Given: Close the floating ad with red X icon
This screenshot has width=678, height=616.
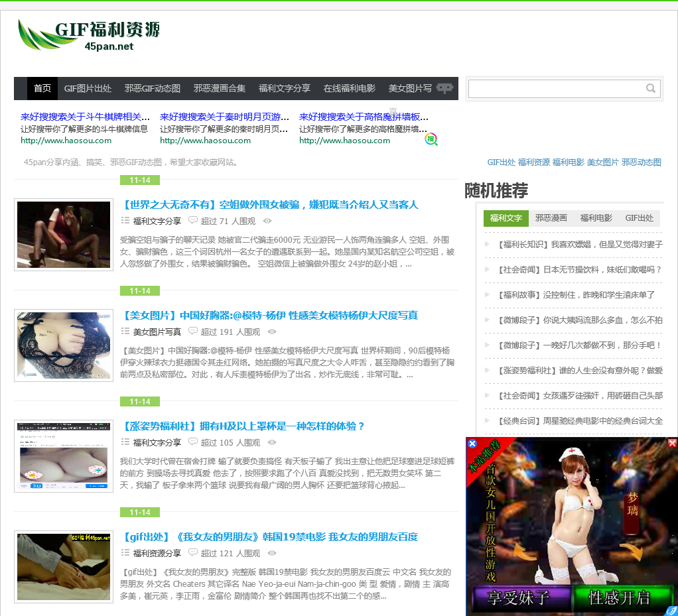Looking at the screenshot, I should coord(673,443).
